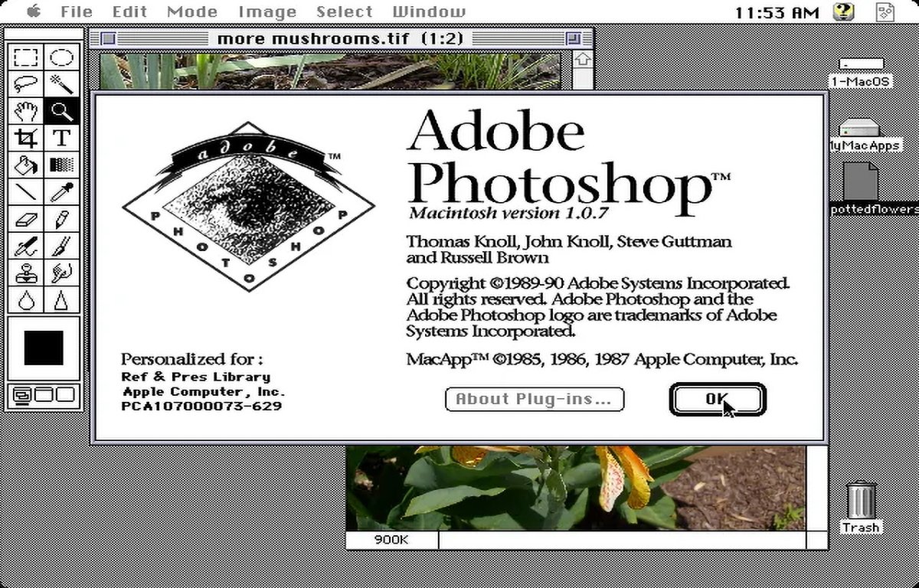Select the Blur water drop tool
The height and width of the screenshot is (588, 919).
pyautogui.click(x=26, y=299)
